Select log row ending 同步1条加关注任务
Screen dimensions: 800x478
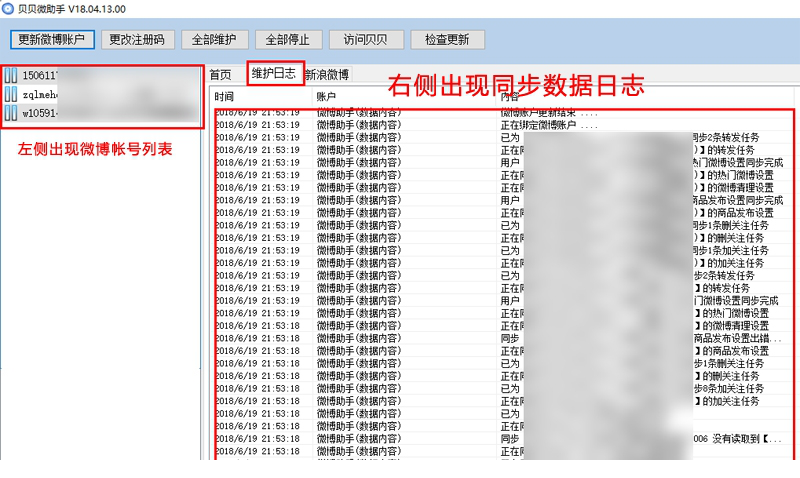tap(504, 250)
